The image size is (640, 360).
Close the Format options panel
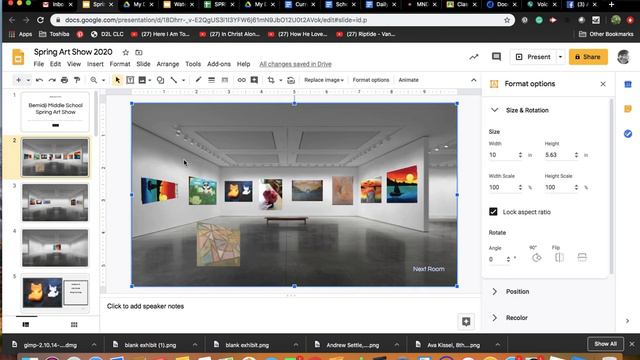click(603, 84)
